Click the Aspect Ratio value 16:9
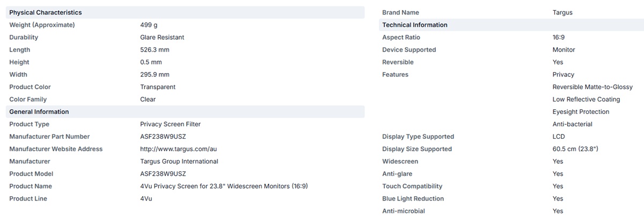The width and height of the screenshot is (644, 222). [559, 37]
